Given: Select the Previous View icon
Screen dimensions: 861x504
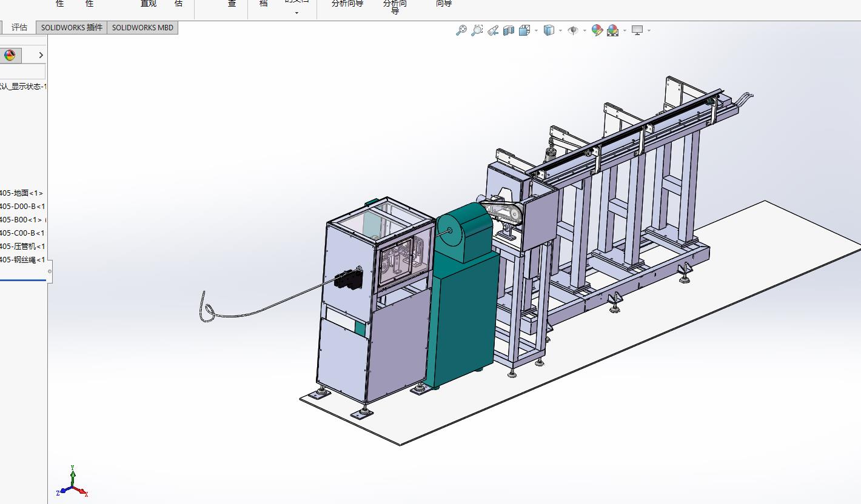Looking at the screenshot, I should point(493,30).
